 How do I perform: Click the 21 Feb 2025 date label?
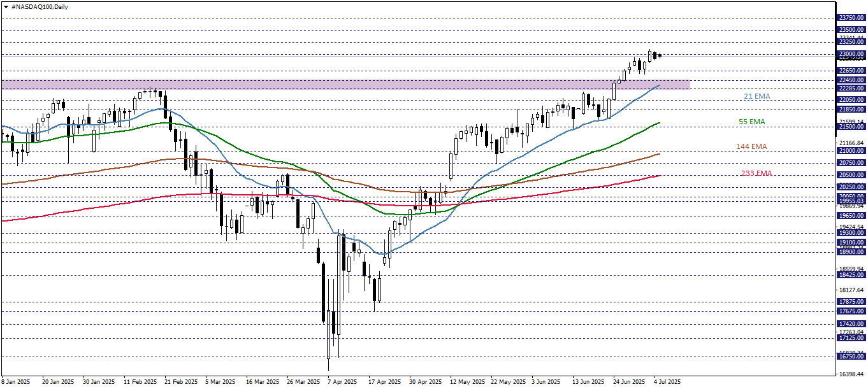[182, 382]
